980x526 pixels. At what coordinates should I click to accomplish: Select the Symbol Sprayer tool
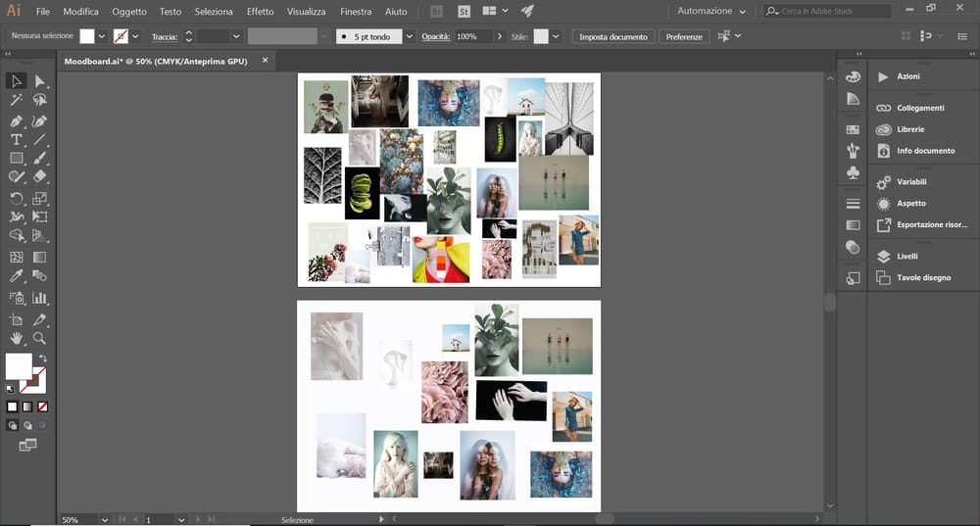coord(17,298)
